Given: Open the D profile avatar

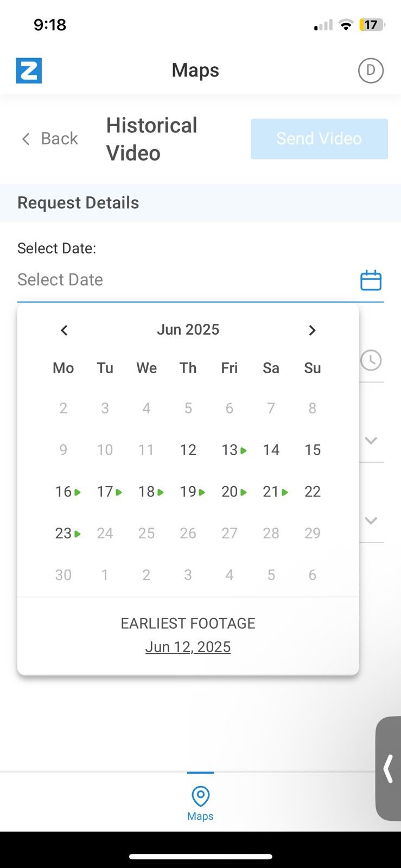Looking at the screenshot, I should [371, 70].
